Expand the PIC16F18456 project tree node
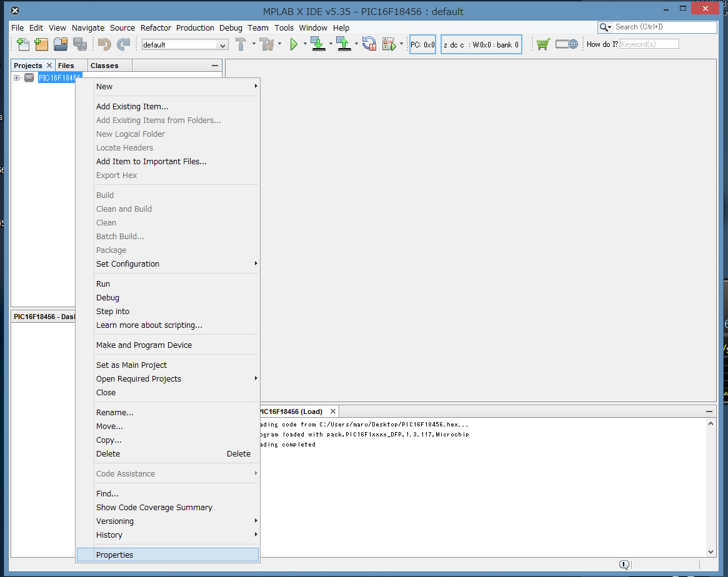Screen dimensions: 728x577 (17, 78)
